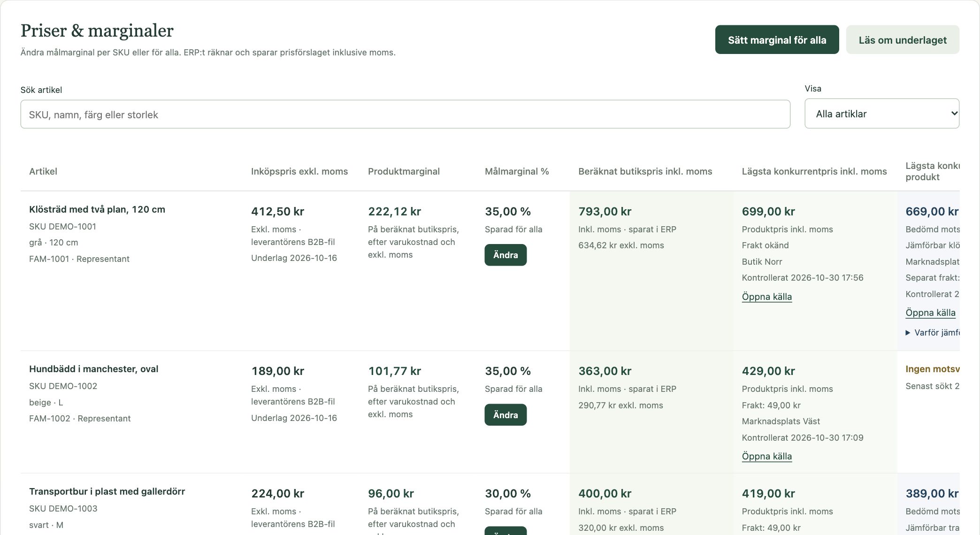980x535 pixels.
Task: Open the 'Visa' Alla artiklar dropdown
Action: [x=882, y=114]
